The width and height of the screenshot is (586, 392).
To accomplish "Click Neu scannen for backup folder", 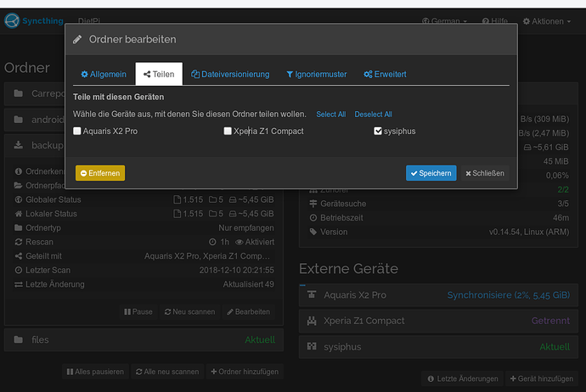I will click(x=190, y=311).
